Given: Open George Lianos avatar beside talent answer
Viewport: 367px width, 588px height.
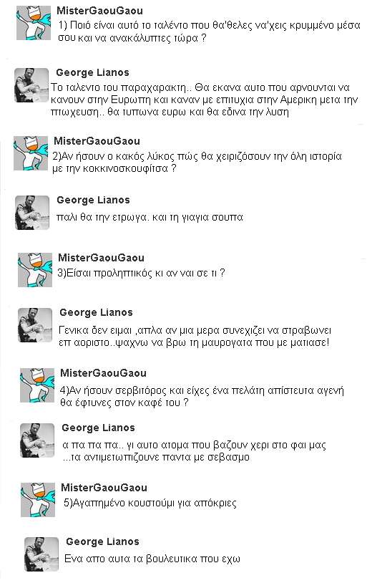Looking at the screenshot, I should 31,85.
